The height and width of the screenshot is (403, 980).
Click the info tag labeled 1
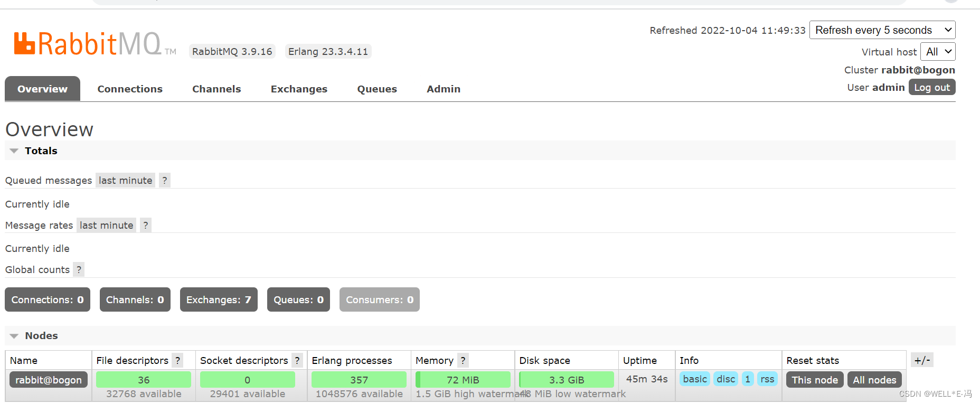[748, 379]
